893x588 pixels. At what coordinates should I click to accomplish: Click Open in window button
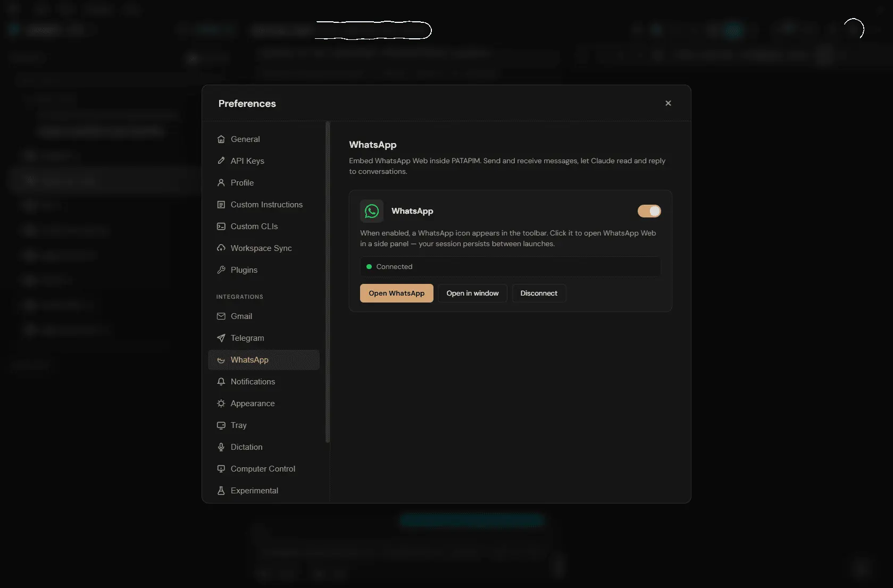pyautogui.click(x=472, y=293)
